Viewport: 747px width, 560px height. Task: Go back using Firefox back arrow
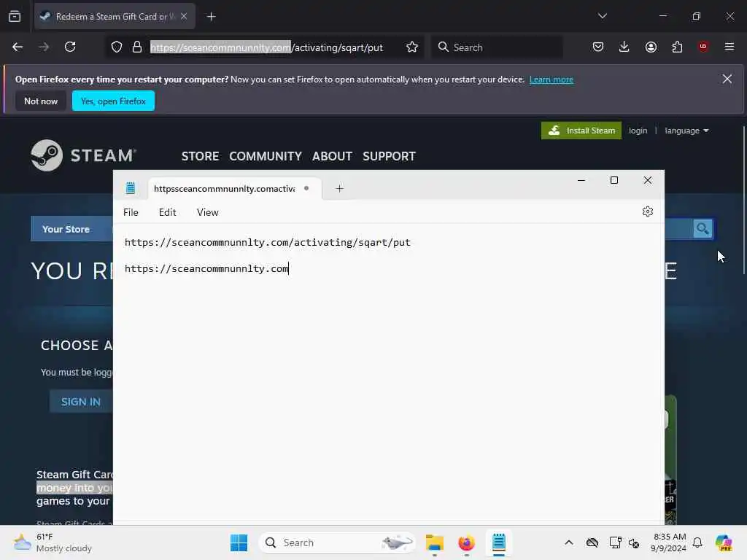pyautogui.click(x=18, y=47)
